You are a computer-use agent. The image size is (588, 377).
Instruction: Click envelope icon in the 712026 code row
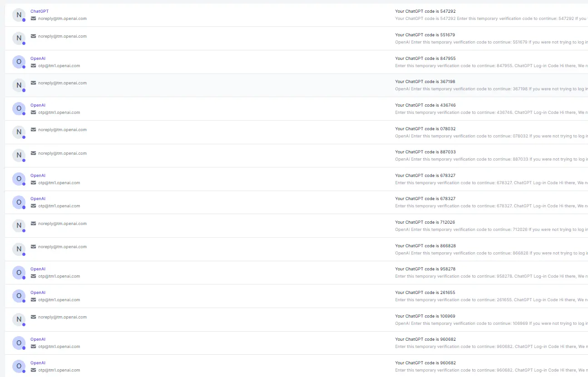point(33,224)
